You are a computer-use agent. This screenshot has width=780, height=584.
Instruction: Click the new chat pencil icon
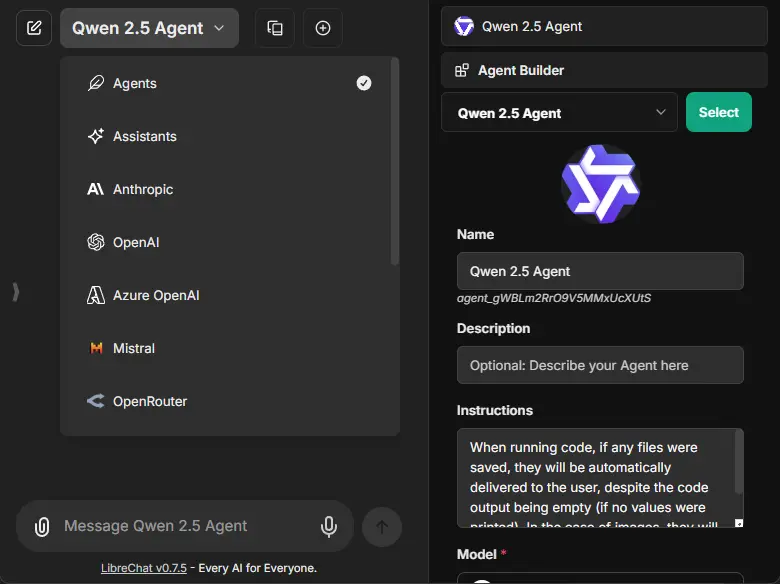click(x=34, y=28)
